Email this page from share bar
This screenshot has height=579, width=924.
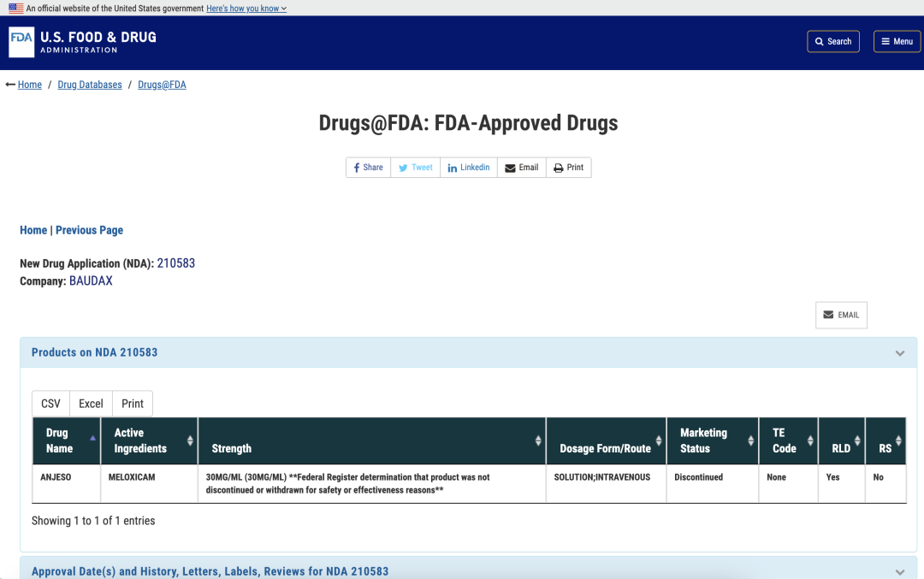(x=522, y=168)
